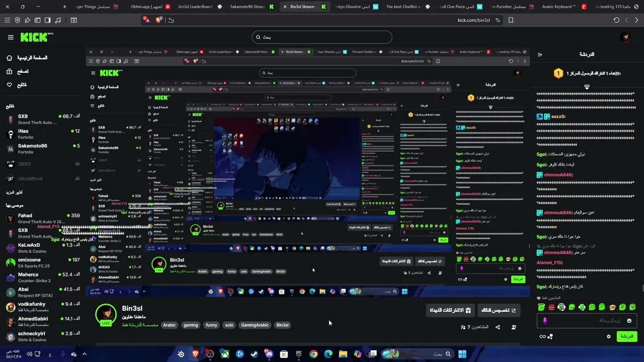
Task: Open KeLwAxD Slots & Casino channel
Action: point(43,248)
